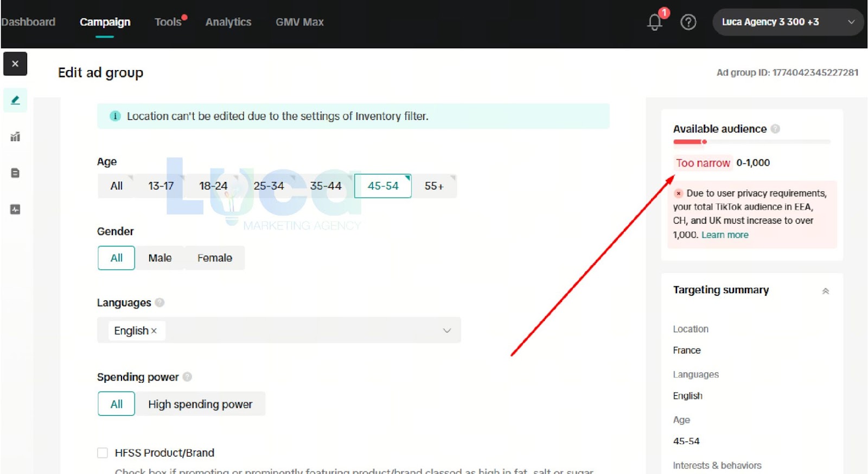Select the 55+ age range
This screenshot has width=868, height=474.
pyautogui.click(x=434, y=186)
